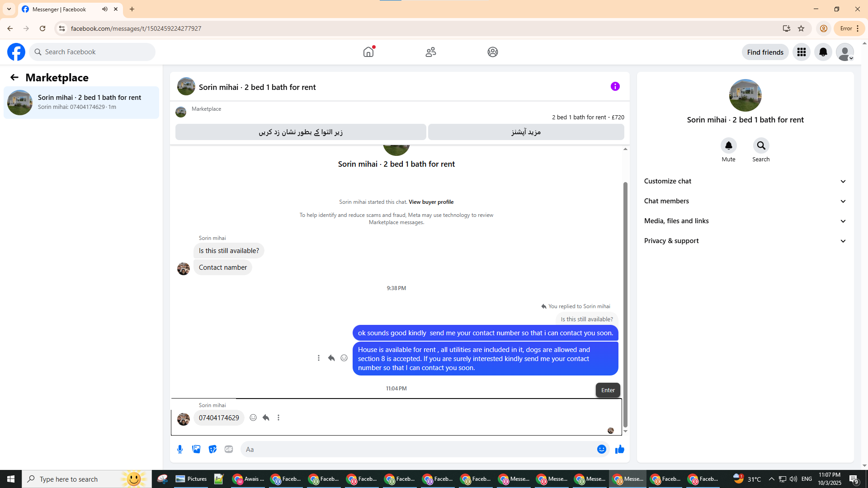Select the Messenger | Facebook browser tab
868x488 pixels.
70,9
